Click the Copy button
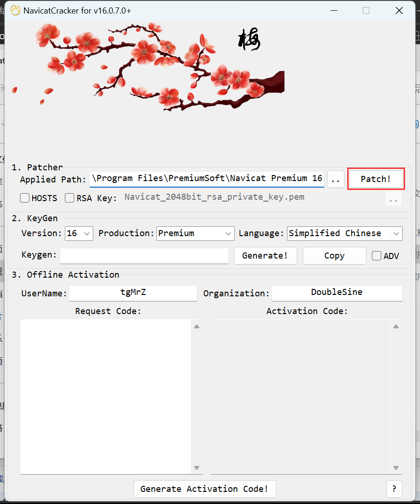Image resolution: width=420 pixels, height=504 pixels. [x=334, y=256]
